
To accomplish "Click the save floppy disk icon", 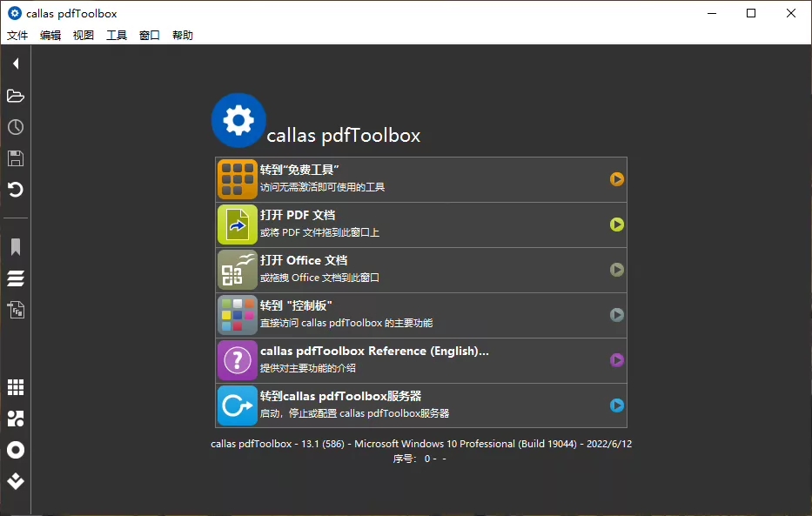I will click(16, 158).
